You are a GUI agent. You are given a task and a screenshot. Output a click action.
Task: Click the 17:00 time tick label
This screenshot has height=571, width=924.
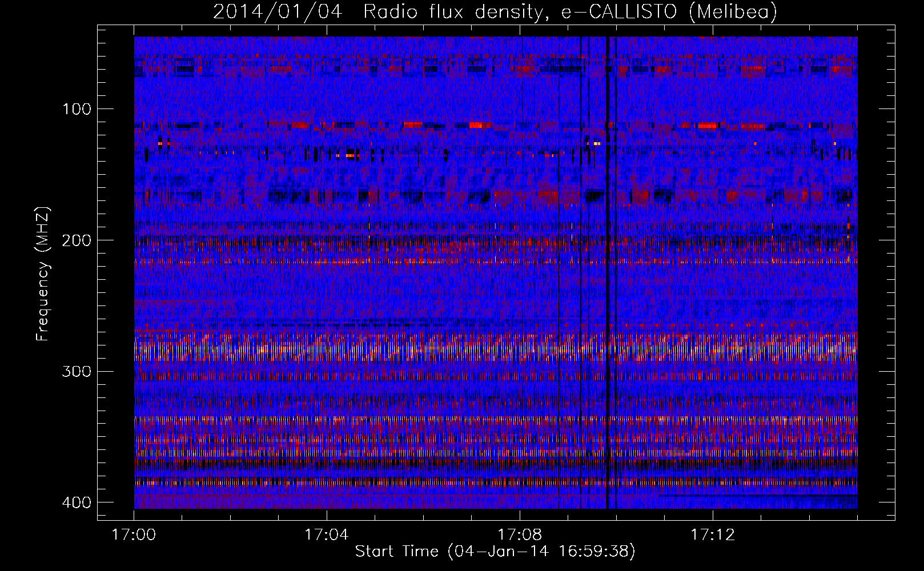click(134, 535)
